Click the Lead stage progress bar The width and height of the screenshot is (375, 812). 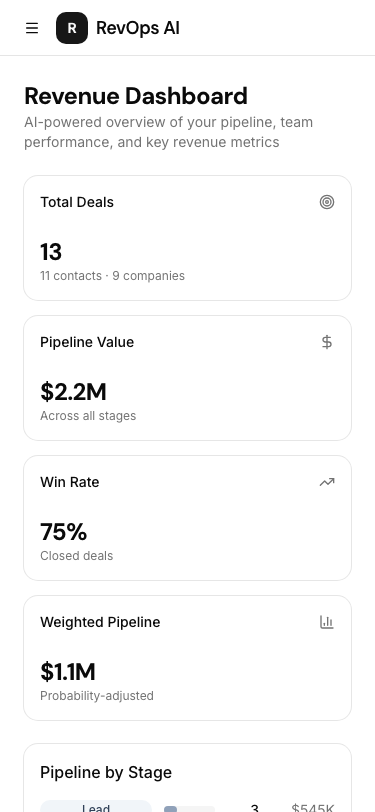coord(189,809)
